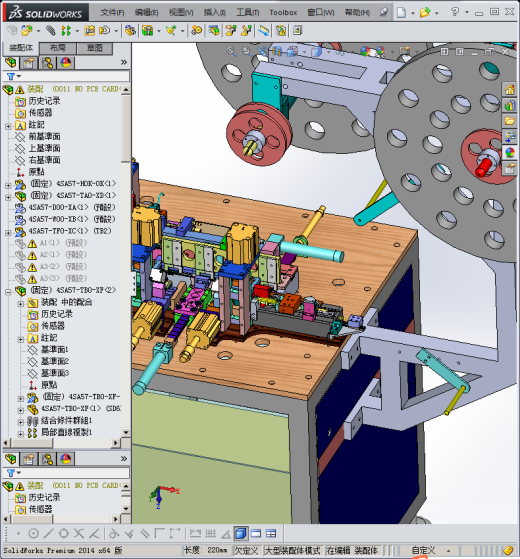Click the Bill of Materials icon
This screenshot has height=559, width=520.
tap(214, 31)
